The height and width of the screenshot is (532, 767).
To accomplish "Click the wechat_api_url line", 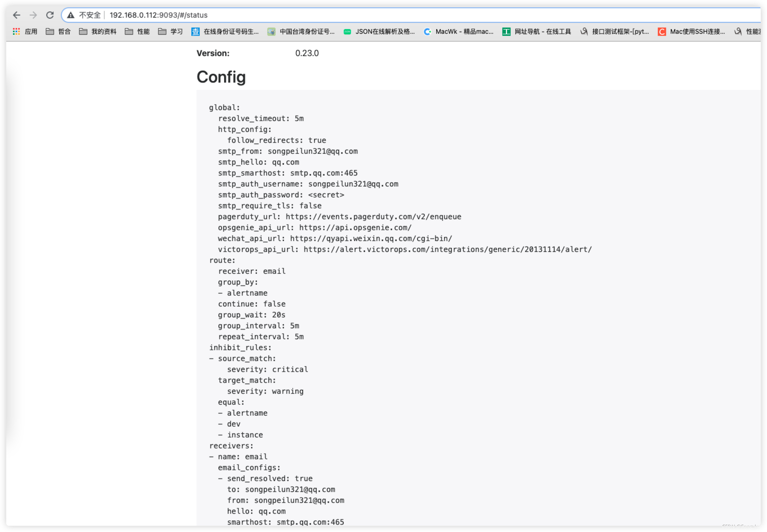I will pyautogui.click(x=335, y=238).
